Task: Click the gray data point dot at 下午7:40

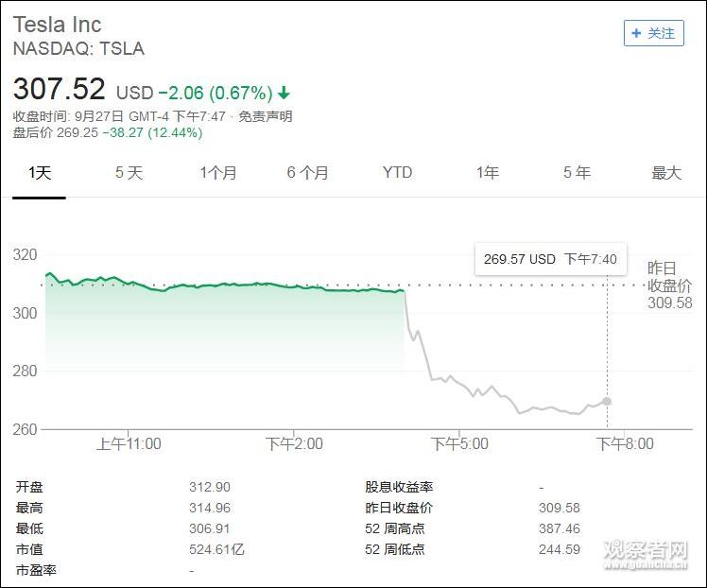Action: [606, 402]
